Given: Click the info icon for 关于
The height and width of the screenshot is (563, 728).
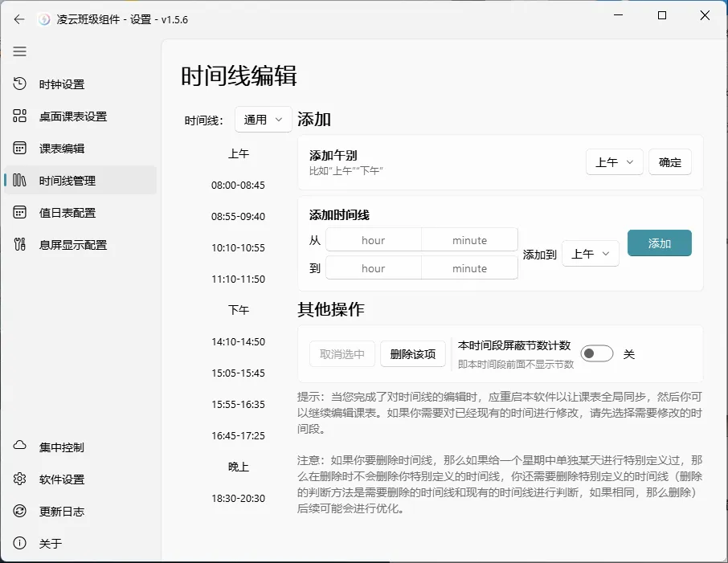Looking at the screenshot, I should pos(19,543).
